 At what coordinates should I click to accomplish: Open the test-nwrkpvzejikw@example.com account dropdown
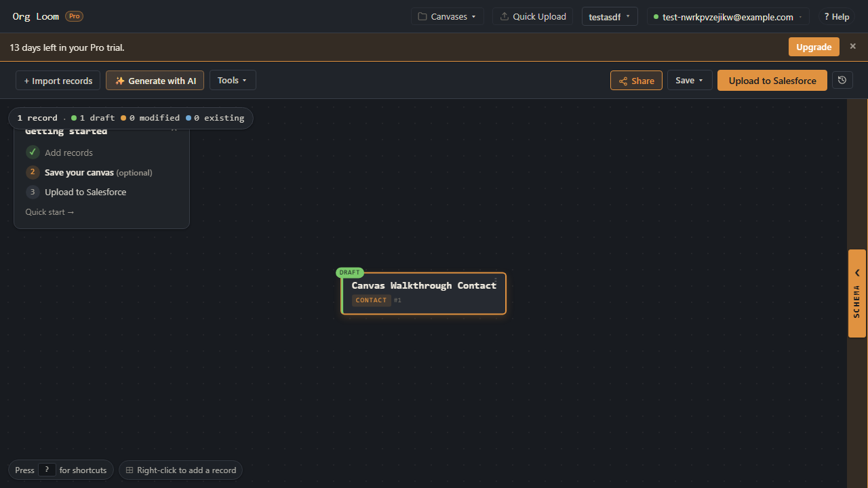728,17
